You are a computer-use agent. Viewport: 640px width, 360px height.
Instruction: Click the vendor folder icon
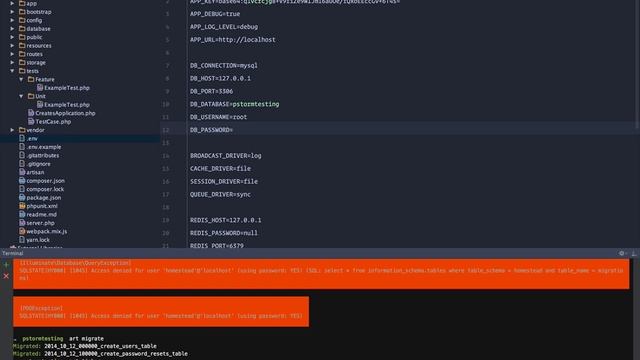22,130
